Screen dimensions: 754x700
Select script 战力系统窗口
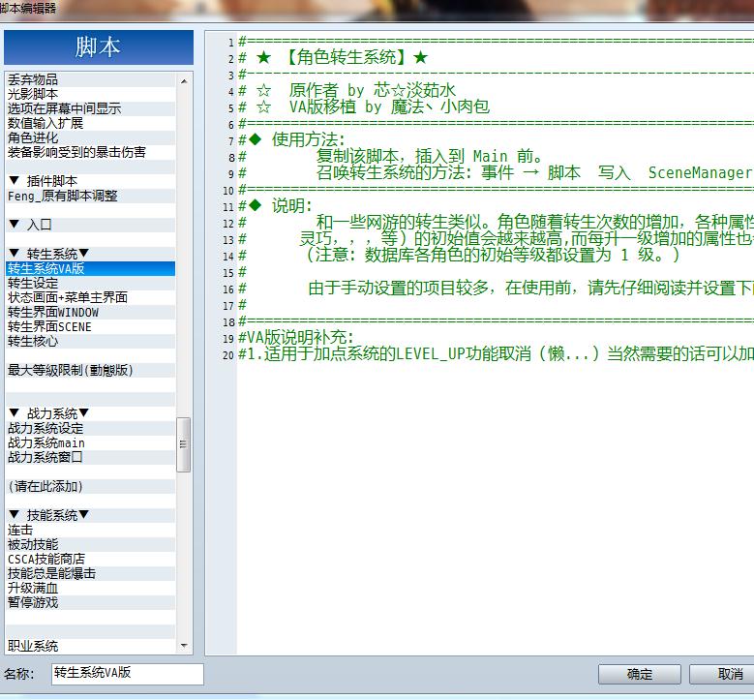[90, 457]
